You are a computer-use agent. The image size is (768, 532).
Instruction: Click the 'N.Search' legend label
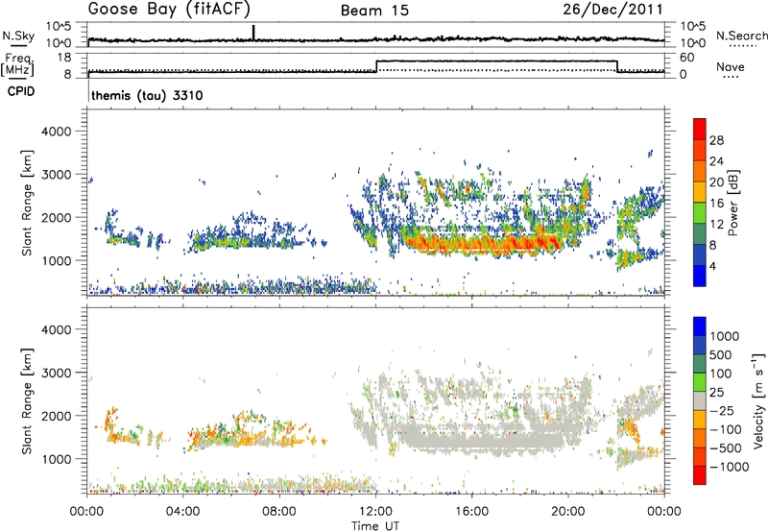741,36
